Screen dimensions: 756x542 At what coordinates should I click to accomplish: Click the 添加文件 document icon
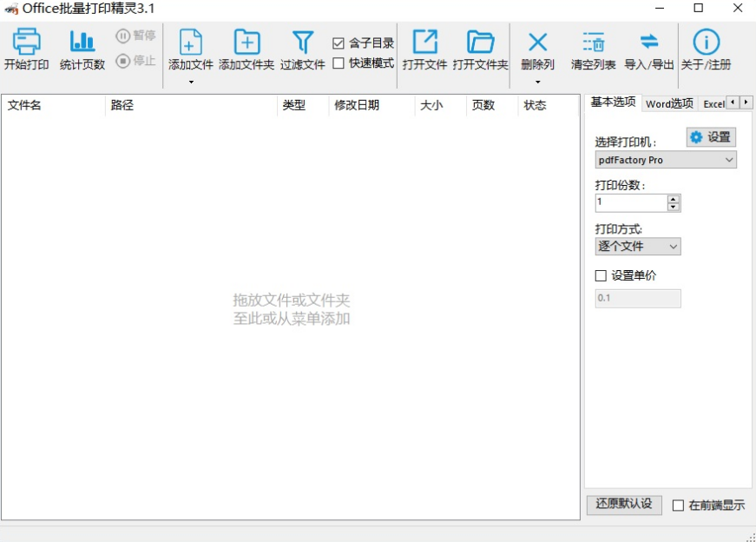tap(190, 42)
